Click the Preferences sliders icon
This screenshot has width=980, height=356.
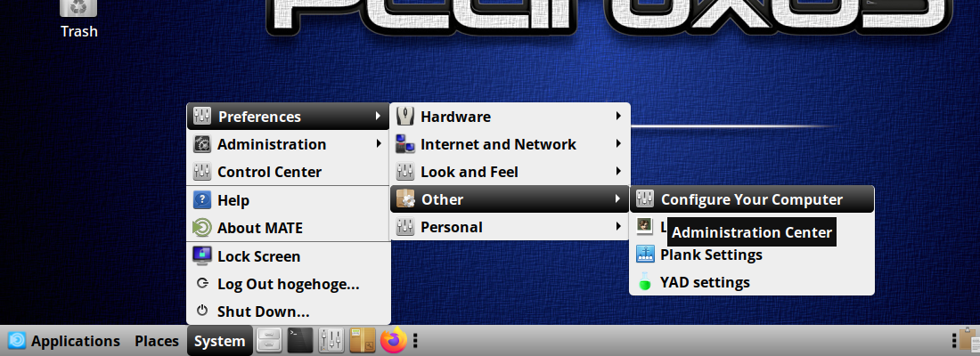tap(202, 117)
